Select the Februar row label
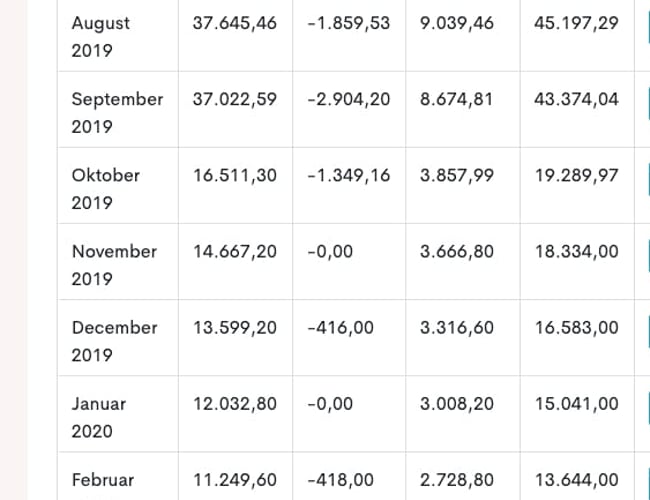Viewport: 650px width, 500px height. (102, 480)
